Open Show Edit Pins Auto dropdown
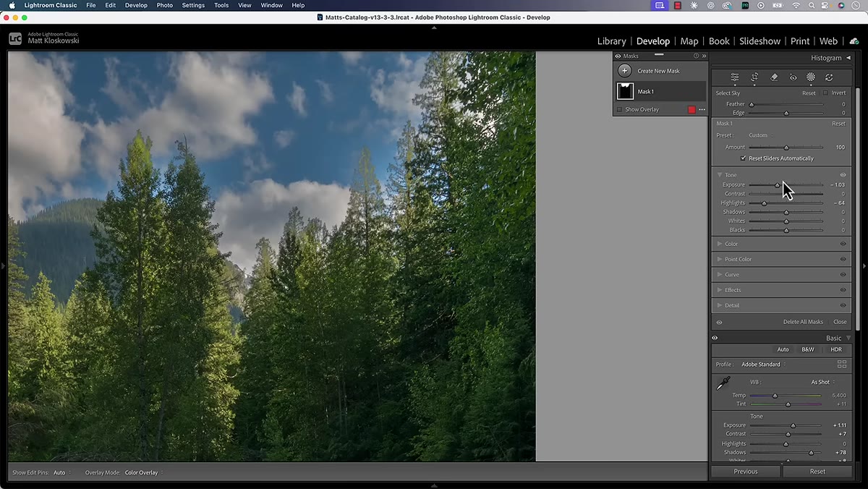 tap(61, 472)
